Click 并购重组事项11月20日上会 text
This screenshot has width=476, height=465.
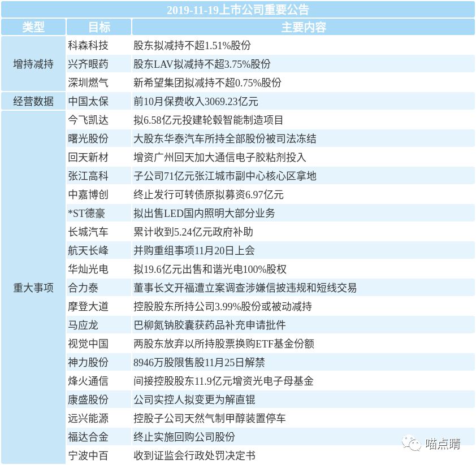point(194,250)
